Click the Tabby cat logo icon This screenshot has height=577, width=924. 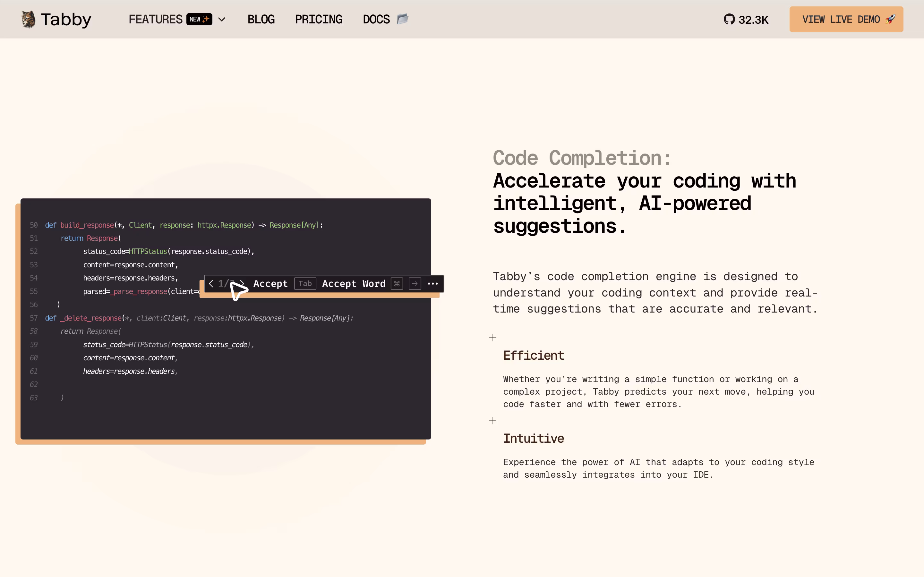pyautogui.click(x=28, y=19)
